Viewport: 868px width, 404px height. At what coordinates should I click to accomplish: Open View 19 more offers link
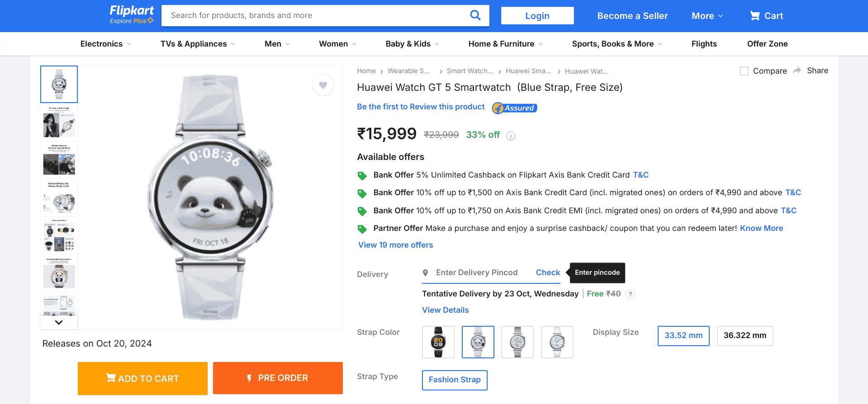[395, 245]
